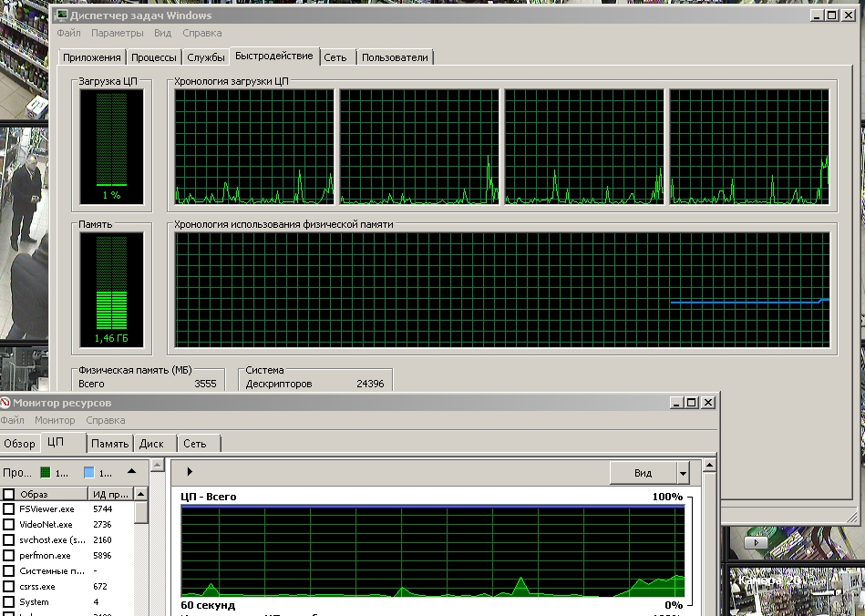Click the blue frequency legend square

[x=89, y=473]
